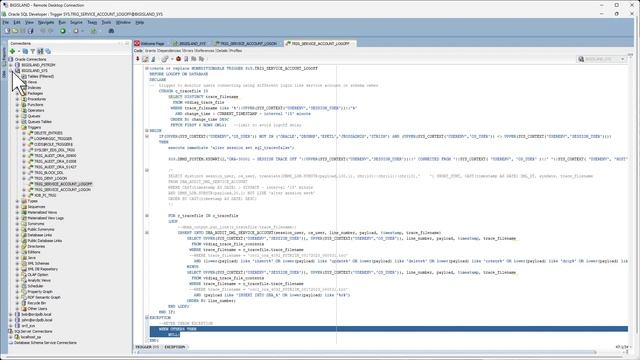Open the Edit menu
640x360 pixels.
tap(17, 22)
